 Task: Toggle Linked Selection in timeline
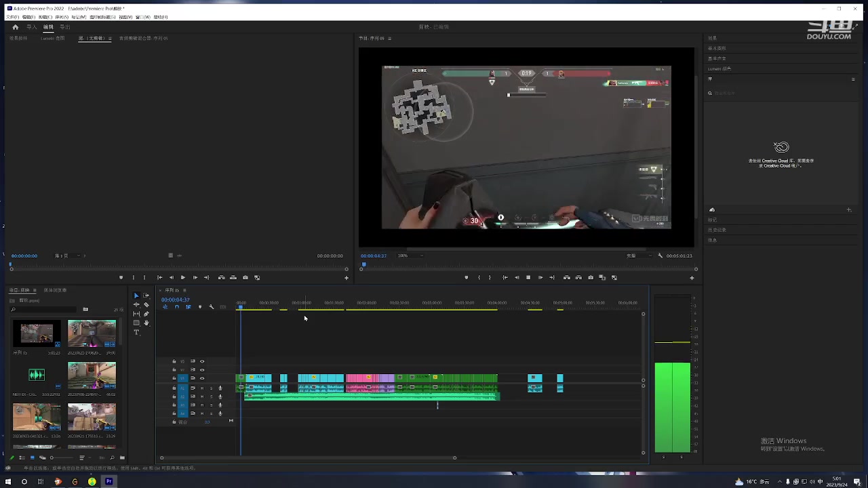[x=188, y=307]
